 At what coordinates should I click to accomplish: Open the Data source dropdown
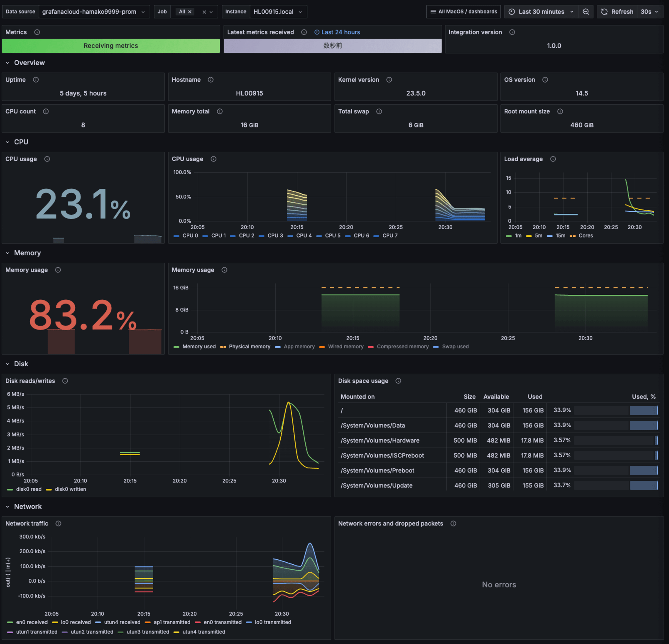tap(94, 12)
